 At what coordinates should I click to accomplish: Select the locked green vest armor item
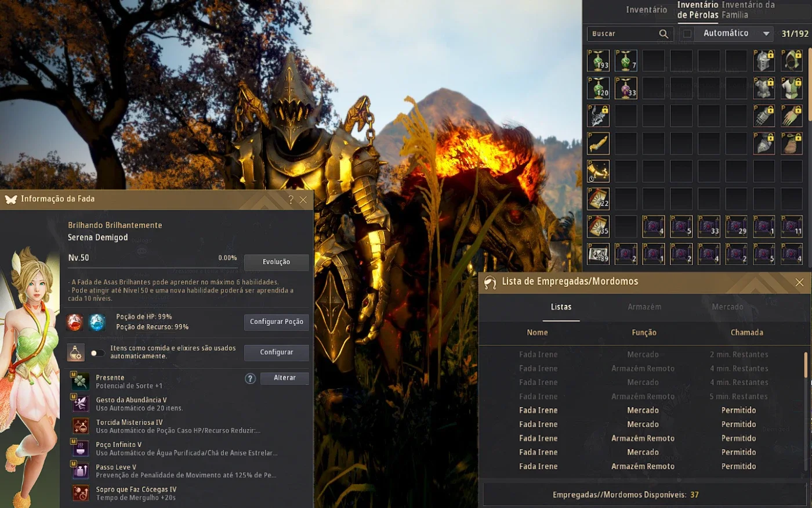[792, 88]
